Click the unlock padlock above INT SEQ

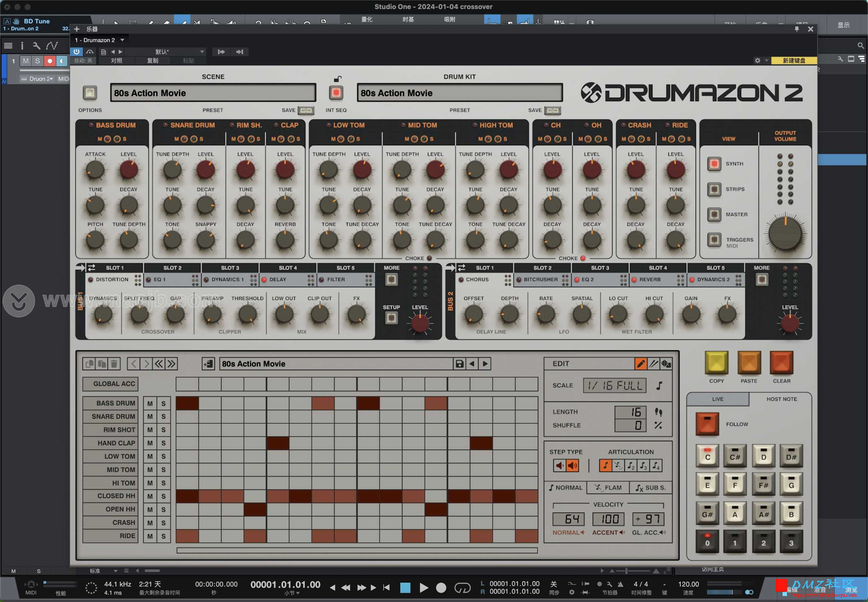pos(338,79)
